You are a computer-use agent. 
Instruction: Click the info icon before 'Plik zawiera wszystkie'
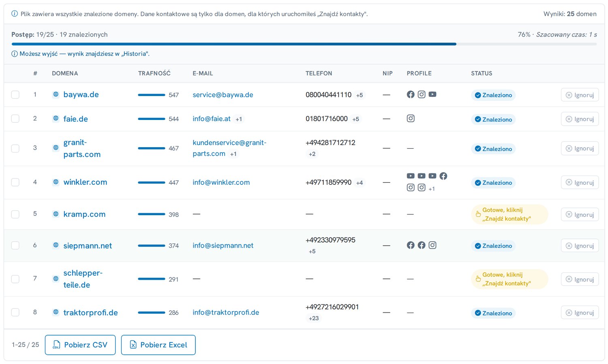tap(15, 14)
